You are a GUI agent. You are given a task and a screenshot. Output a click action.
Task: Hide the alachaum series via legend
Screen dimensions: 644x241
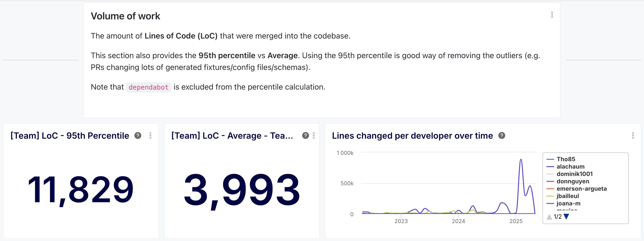click(x=570, y=166)
